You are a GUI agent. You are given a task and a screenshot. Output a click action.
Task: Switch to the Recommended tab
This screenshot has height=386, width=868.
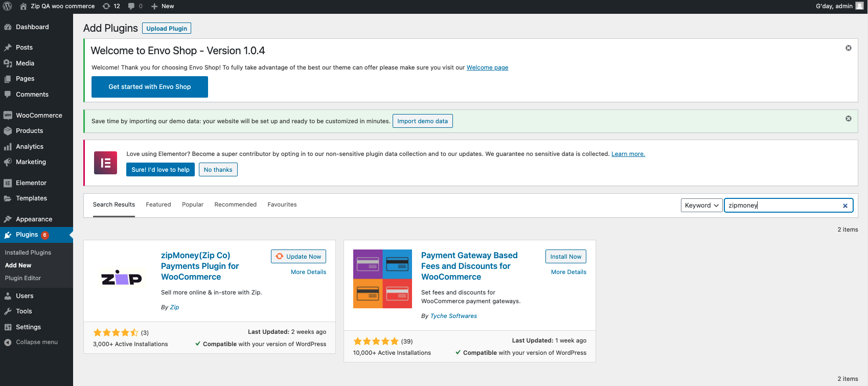(x=236, y=205)
